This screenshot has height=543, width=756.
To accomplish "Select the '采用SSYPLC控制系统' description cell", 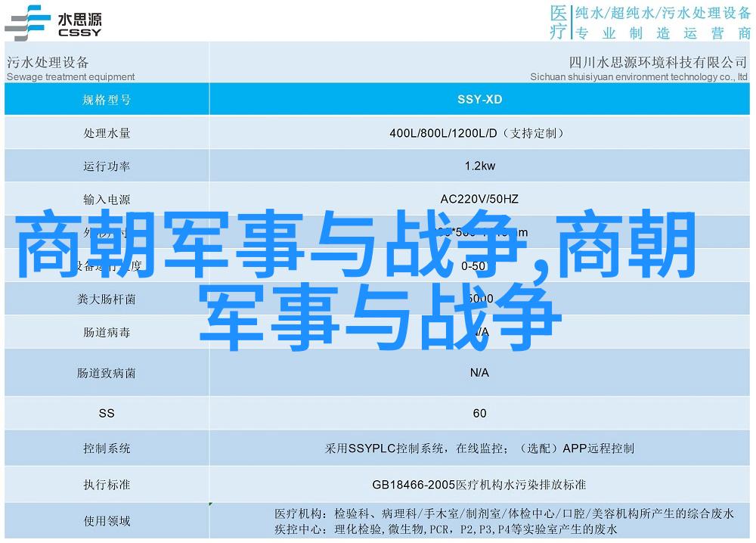I will [479, 448].
